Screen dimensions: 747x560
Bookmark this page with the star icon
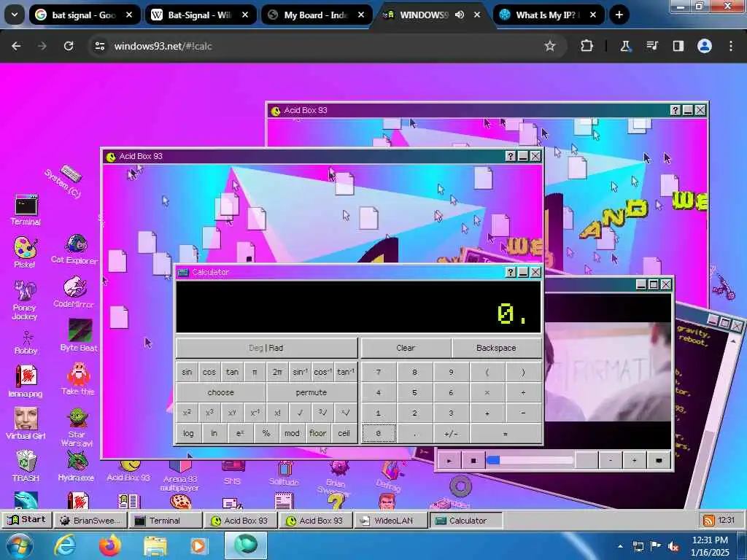[550, 46]
